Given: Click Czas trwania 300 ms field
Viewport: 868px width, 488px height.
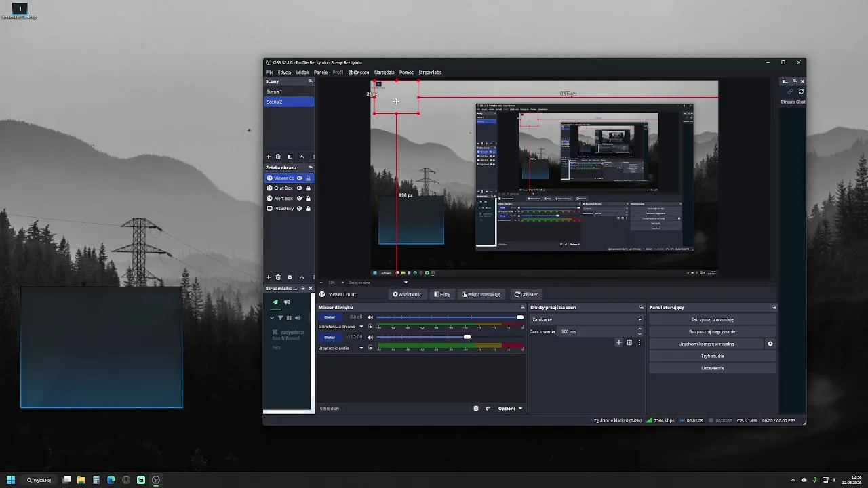Looking at the screenshot, I should click(x=596, y=331).
